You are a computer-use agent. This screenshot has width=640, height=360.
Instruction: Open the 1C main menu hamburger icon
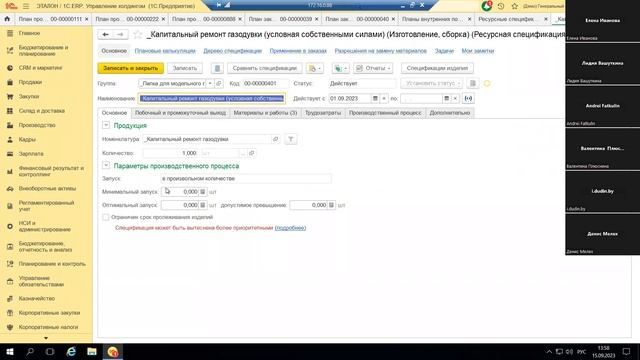click(x=26, y=6)
